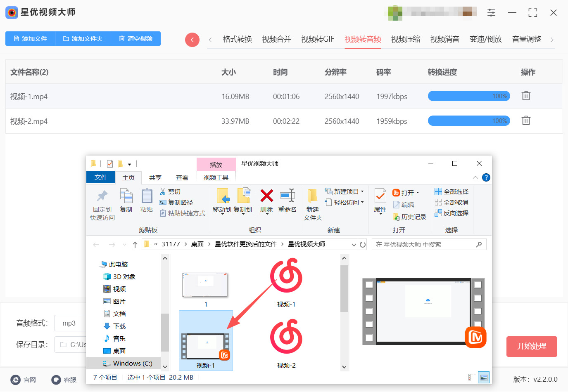Click the 视频-1.mp4 100% progress bar

pos(469,96)
